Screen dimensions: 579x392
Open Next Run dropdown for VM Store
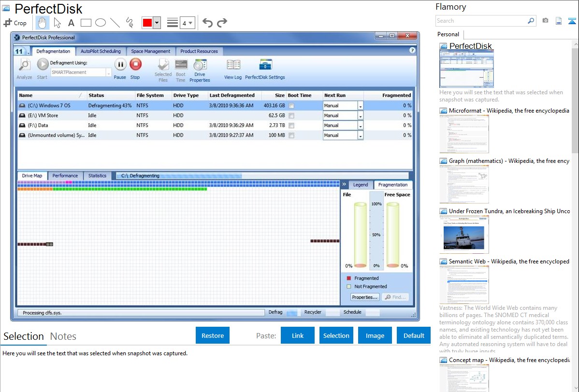click(x=360, y=116)
